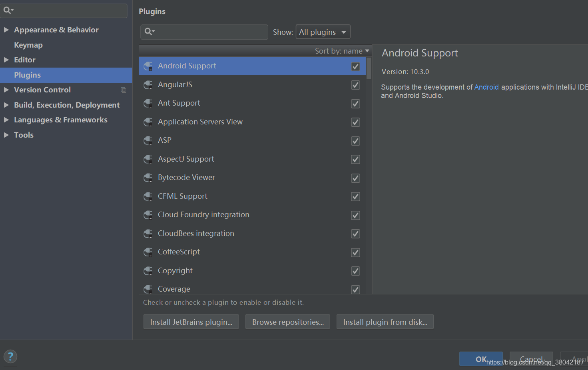Click Install JetBrains plugin button

[191, 322]
